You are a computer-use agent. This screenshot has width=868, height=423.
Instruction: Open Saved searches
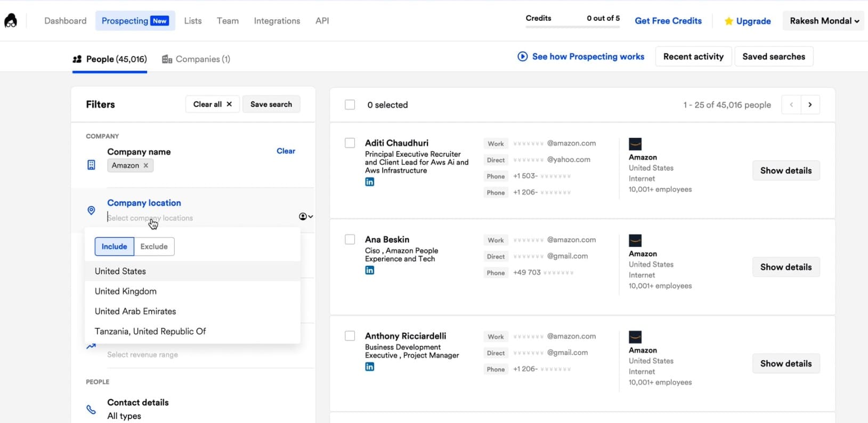774,57
